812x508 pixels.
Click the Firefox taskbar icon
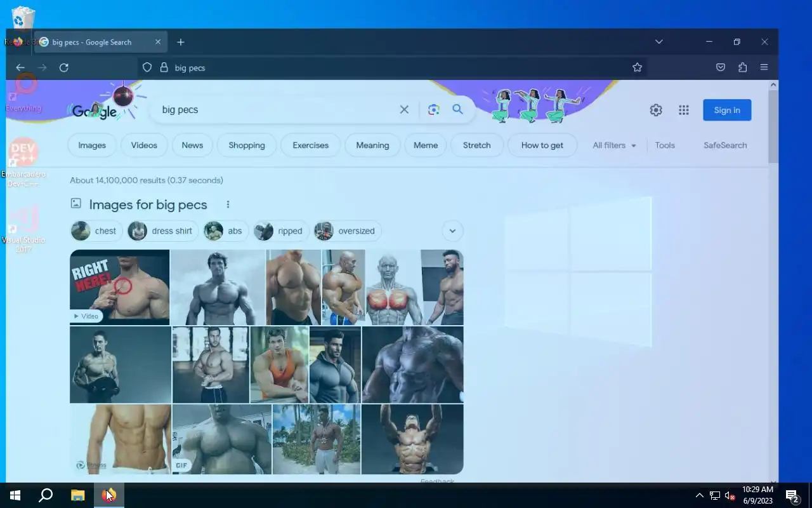point(109,495)
